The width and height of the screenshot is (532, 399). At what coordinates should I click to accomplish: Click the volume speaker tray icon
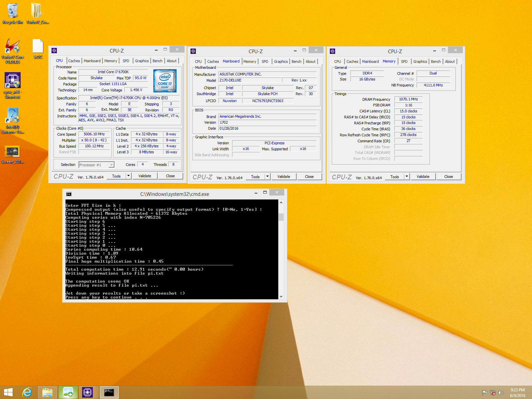(x=501, y=393)
